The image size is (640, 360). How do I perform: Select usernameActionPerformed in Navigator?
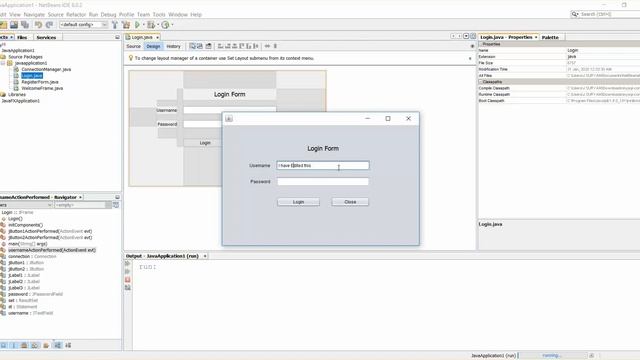(x=52, y=250)
